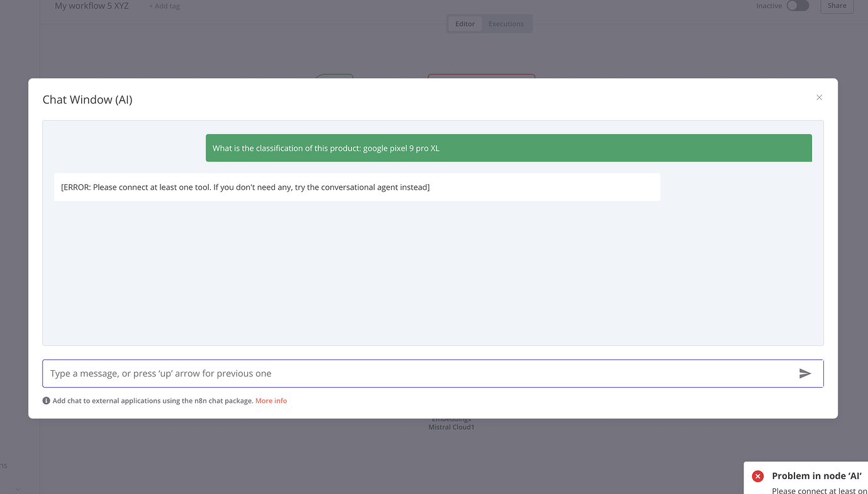The image size is (868, 494).
Task: Click the info icon beside n8n chat hint
Action: point(47,400)
